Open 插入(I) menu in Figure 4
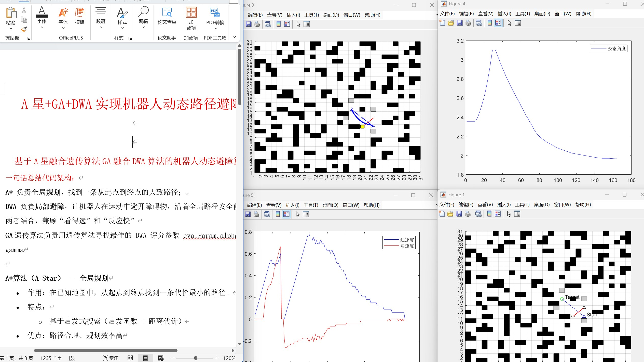 point(504,14)
